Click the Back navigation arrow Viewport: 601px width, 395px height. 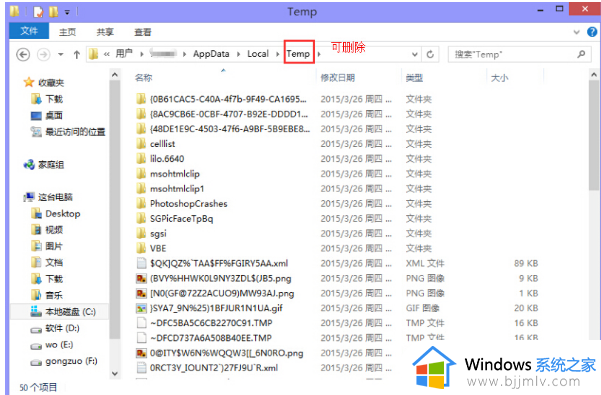pyautogui.click(x=23, y=54)
